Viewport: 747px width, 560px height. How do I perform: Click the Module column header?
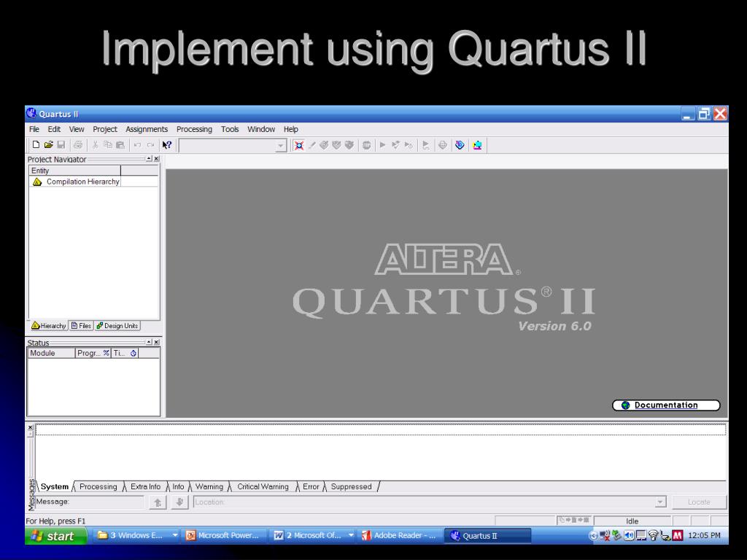coord(52,353)
